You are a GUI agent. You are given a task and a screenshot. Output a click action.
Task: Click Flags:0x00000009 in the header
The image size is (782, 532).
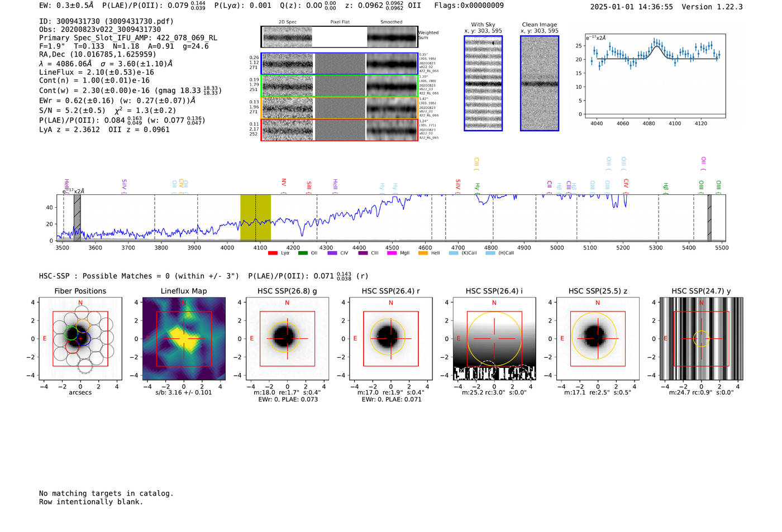469,5
